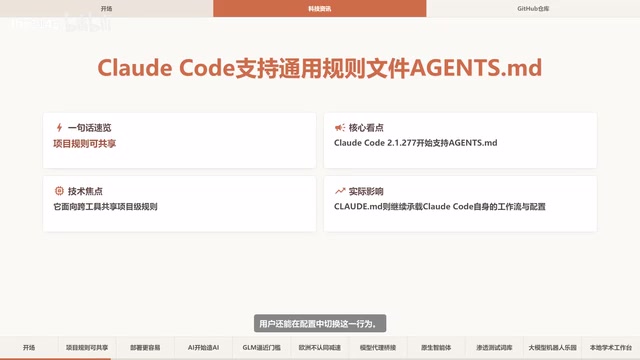This screenshot has width=640, height=360.
Task: Click the orange progress bar at the bottom edge
Action: [56, 359]
